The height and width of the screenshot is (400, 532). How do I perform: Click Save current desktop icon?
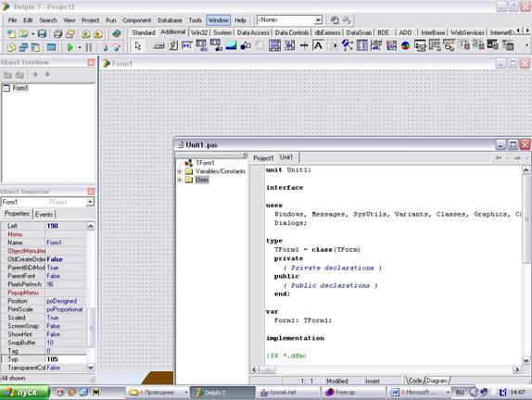point(335,20)
